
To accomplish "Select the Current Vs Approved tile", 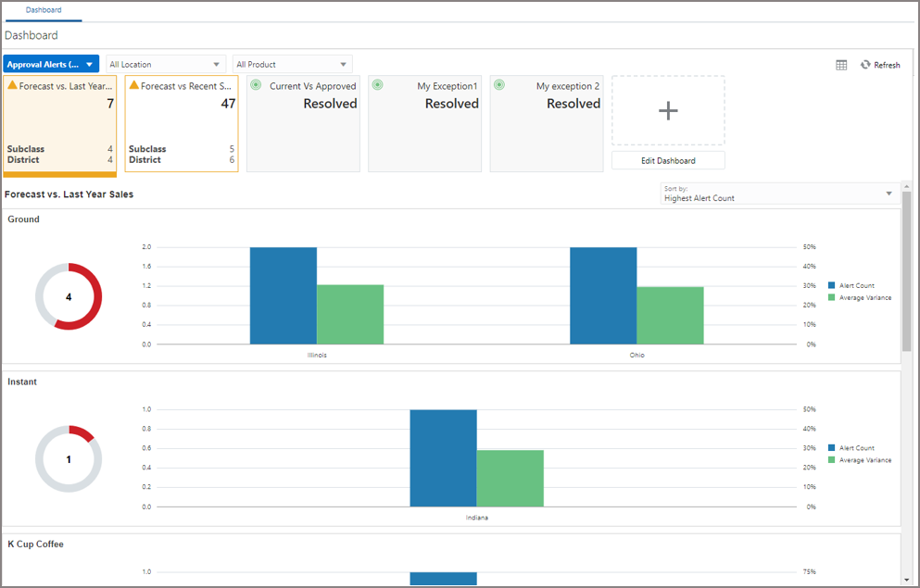I will pyautogui.click(x=304, y=123).
